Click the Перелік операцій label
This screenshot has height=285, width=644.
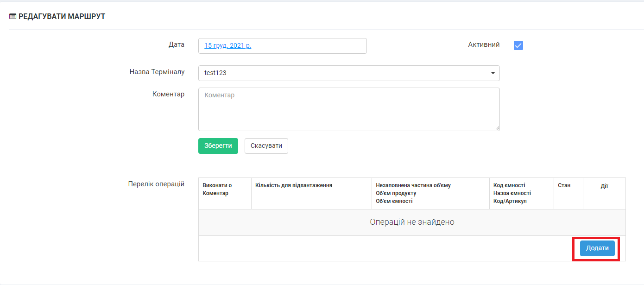point(156,184)
